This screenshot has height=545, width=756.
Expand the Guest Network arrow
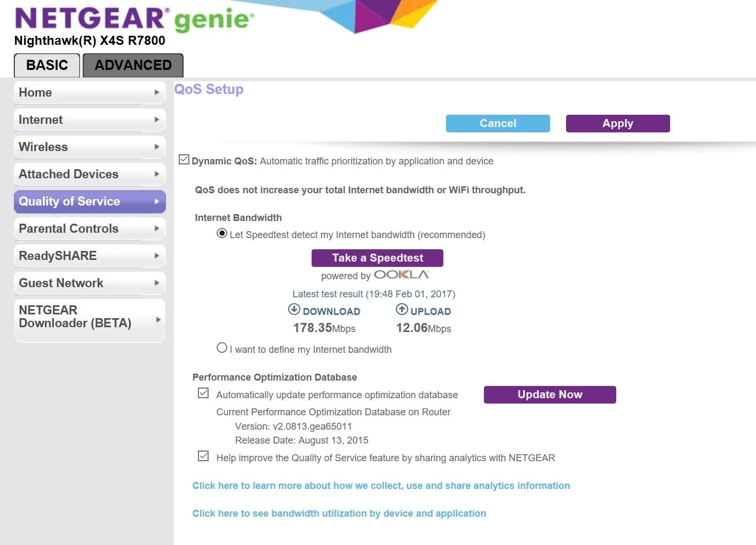[x=157, y=283]
